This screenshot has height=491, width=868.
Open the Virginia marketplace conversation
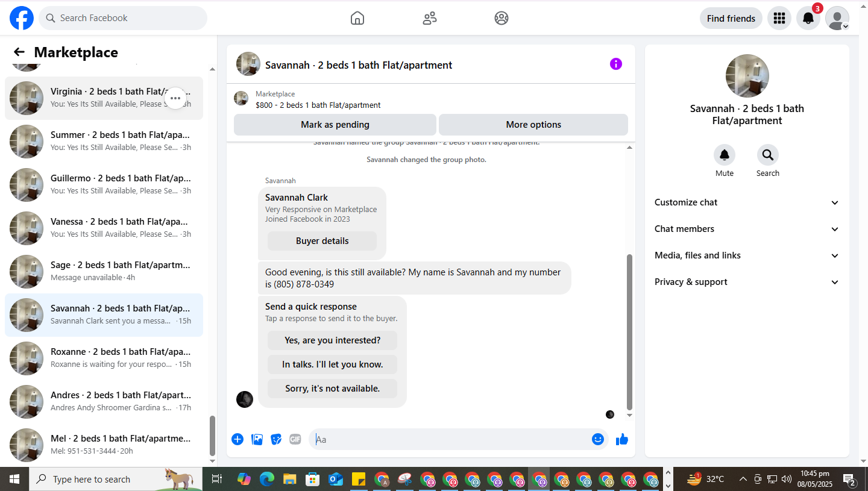coord(104,98)
